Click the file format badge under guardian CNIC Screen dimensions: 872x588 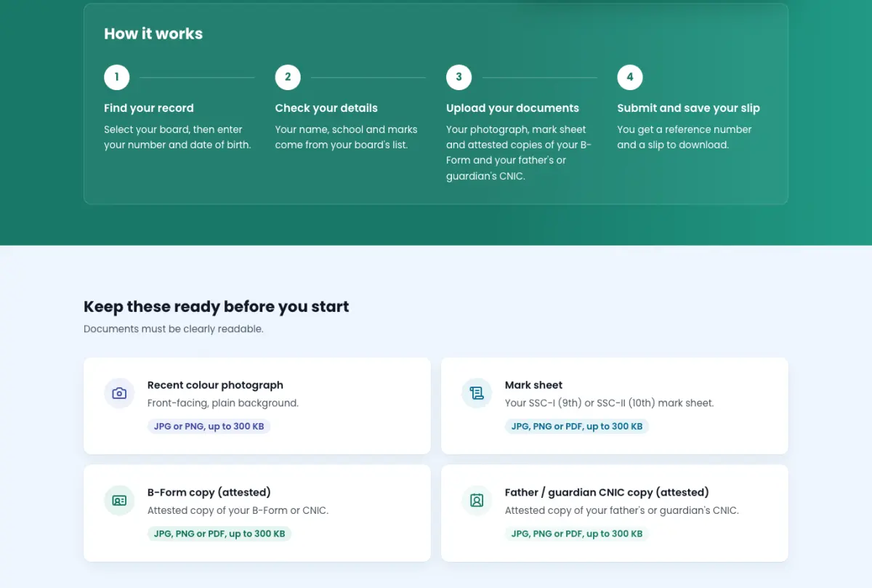pyautogui.click(x=577, y=534)
